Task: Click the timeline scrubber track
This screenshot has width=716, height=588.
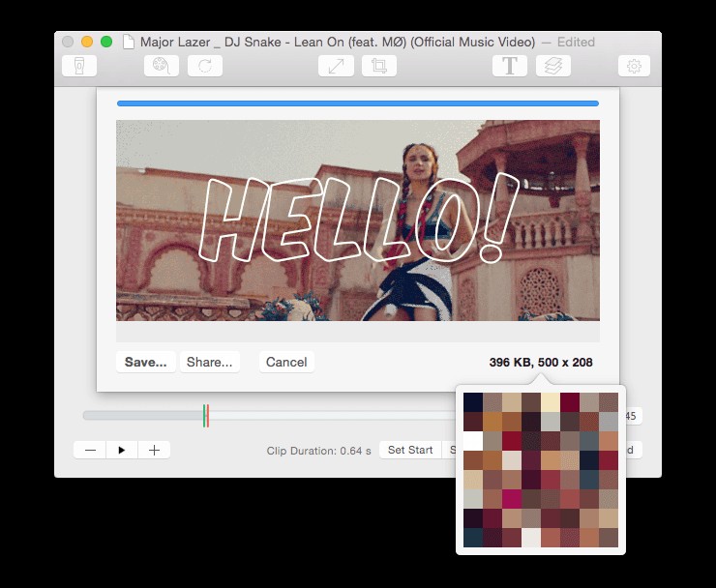Action: point(269,416)
